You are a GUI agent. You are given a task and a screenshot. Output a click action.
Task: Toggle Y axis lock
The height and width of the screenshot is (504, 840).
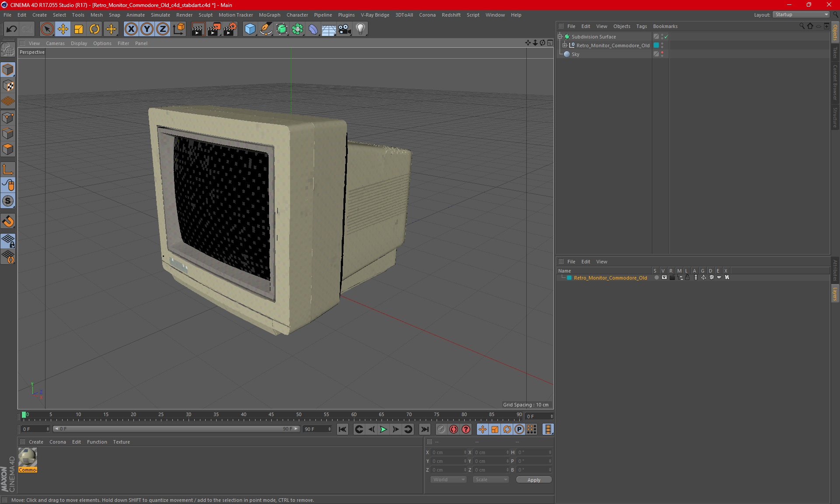coord(147,29)
